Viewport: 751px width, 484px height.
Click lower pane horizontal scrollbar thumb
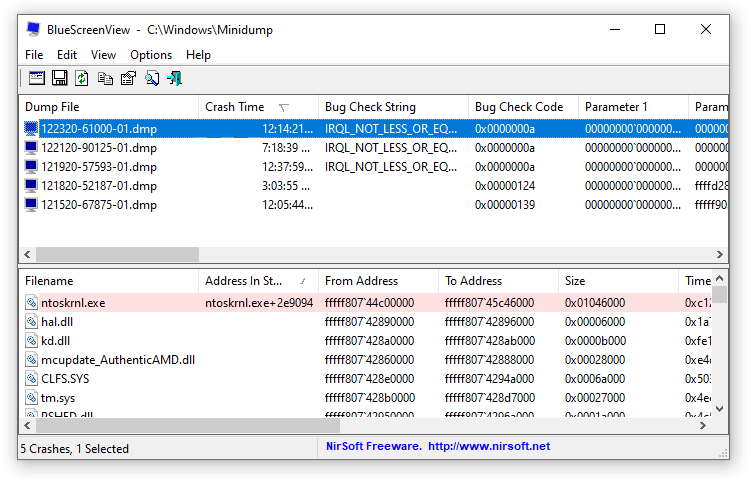pyautogui.click(x=188, y=425)
